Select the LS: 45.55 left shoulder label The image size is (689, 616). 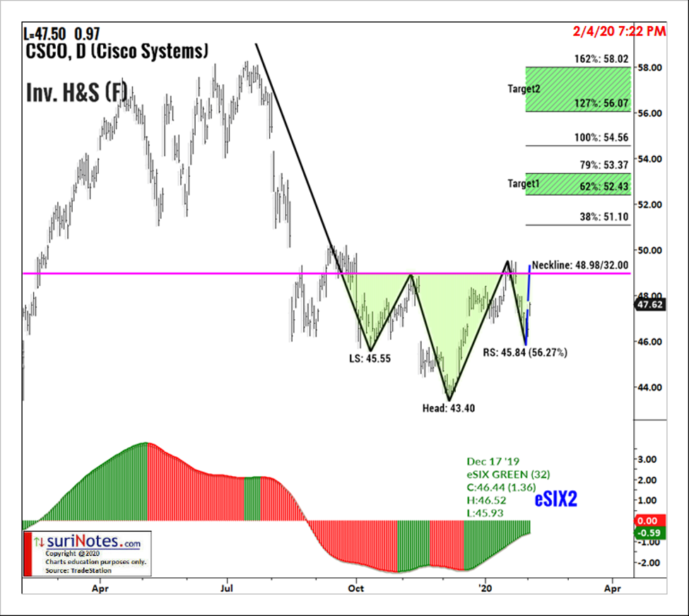coord(370,358)
